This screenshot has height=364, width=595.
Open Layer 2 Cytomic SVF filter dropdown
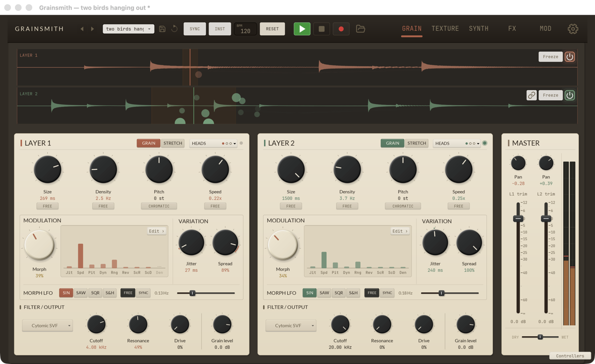click(291, 325)
